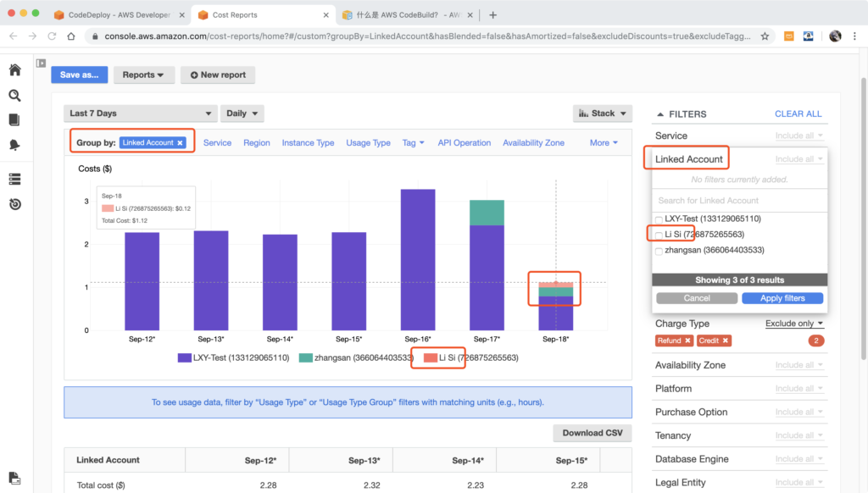Check the zhangsan (366064403533) checkbox

pos(659,252)
